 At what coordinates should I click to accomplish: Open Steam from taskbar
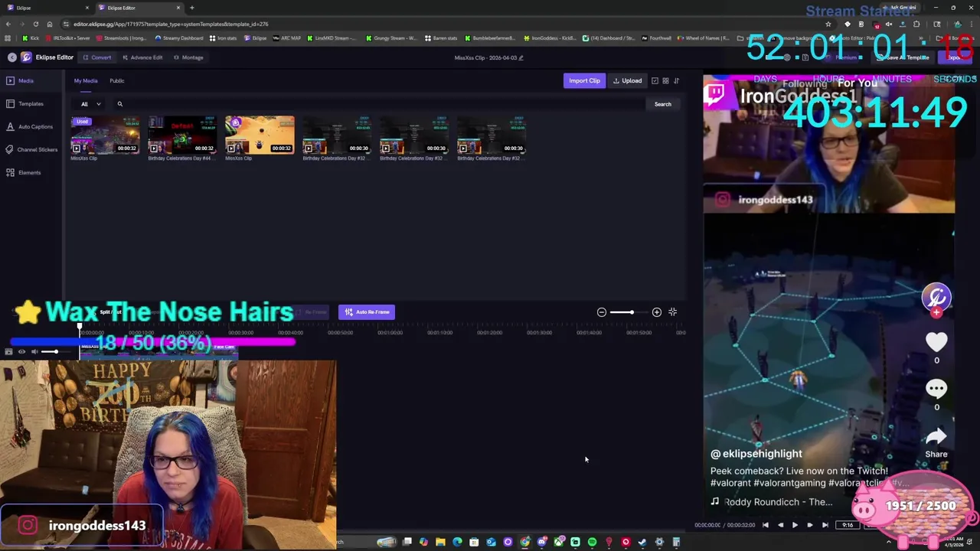point(642,542)
